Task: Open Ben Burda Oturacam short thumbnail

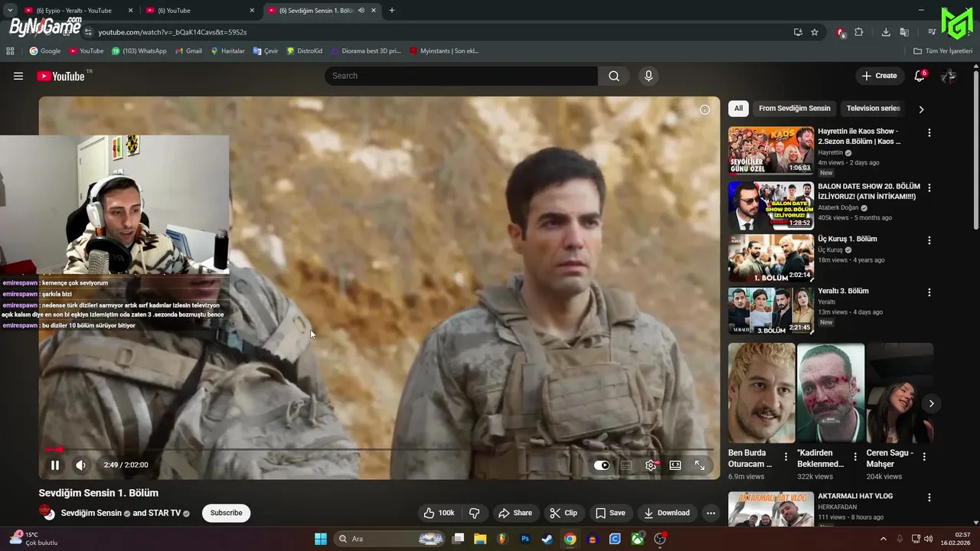Action: [x=762, y=393]
